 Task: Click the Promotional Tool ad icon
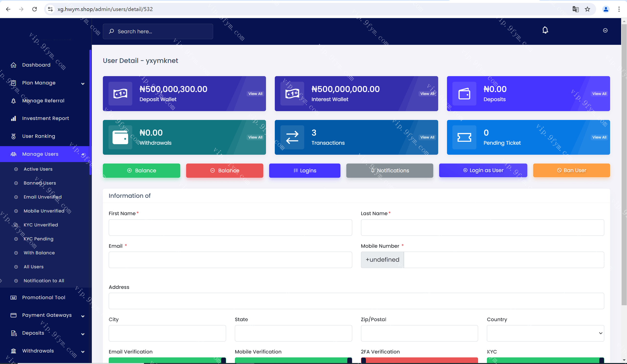coord(13,297)
